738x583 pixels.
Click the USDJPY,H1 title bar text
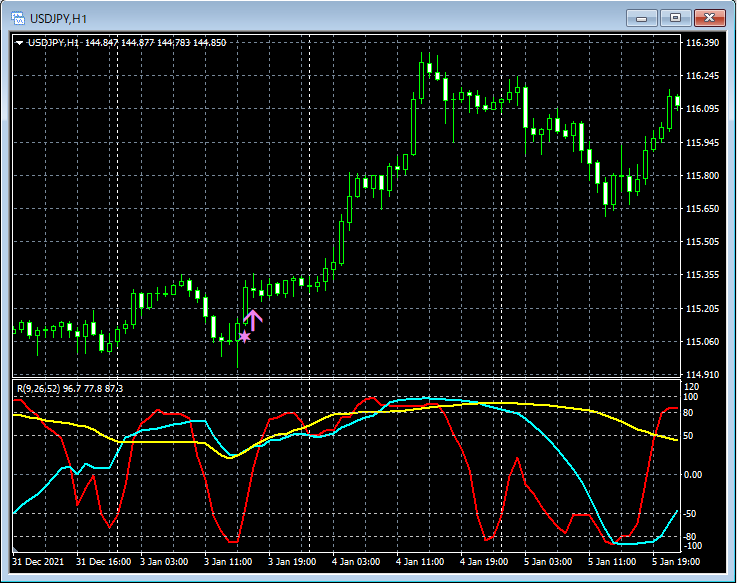pyautogui.click(x=57, y=18)
